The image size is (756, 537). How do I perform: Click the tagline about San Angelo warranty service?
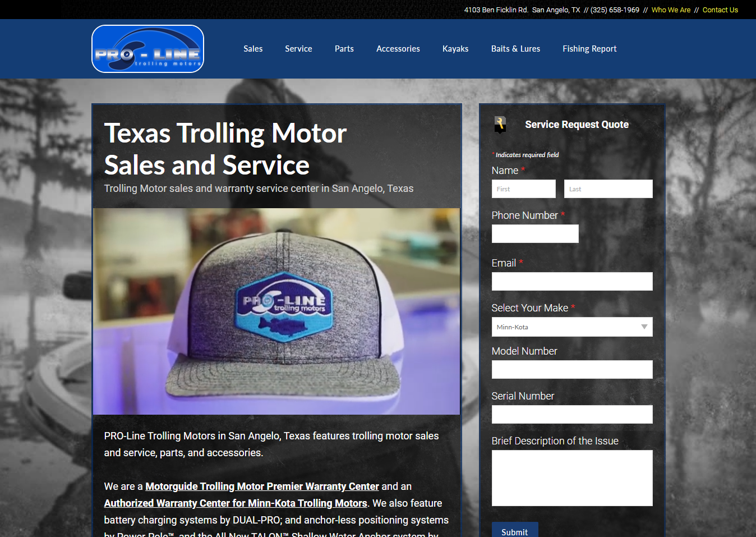coord(259,189)
